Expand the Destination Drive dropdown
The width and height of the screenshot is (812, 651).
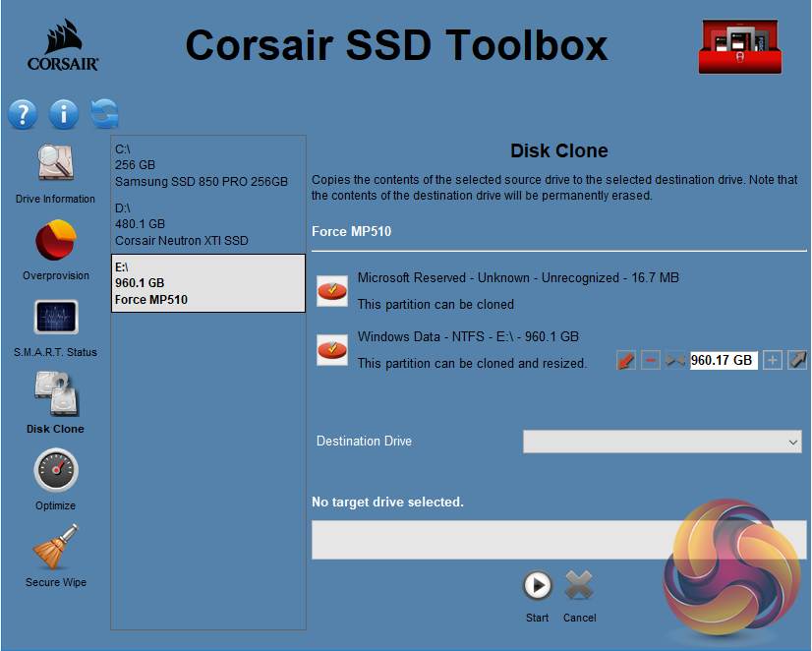pos(662,443)
